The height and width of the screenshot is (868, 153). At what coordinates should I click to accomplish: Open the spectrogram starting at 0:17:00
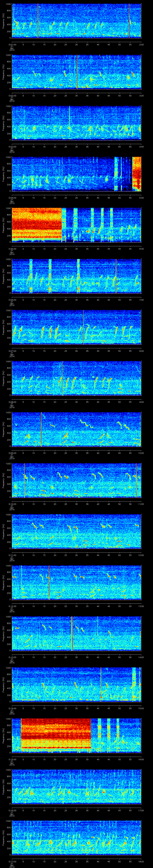click(76, 838)
